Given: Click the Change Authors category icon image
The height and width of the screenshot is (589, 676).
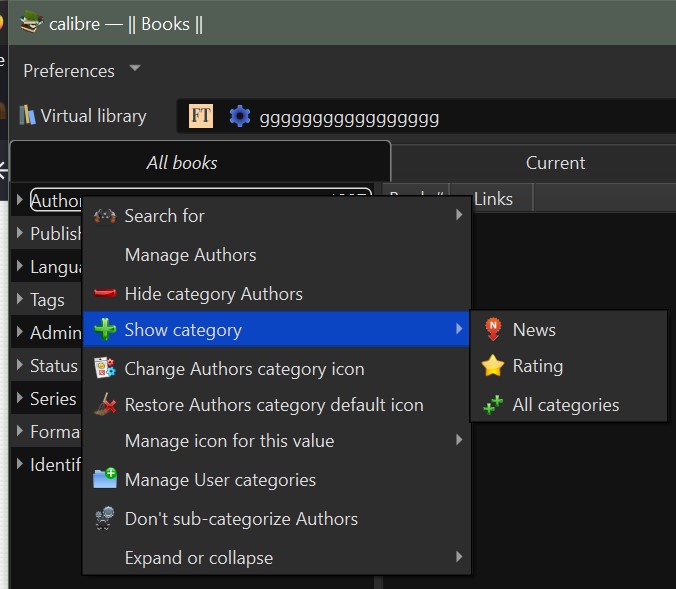Looking at the screenshot, I should [x=104, y=369].
